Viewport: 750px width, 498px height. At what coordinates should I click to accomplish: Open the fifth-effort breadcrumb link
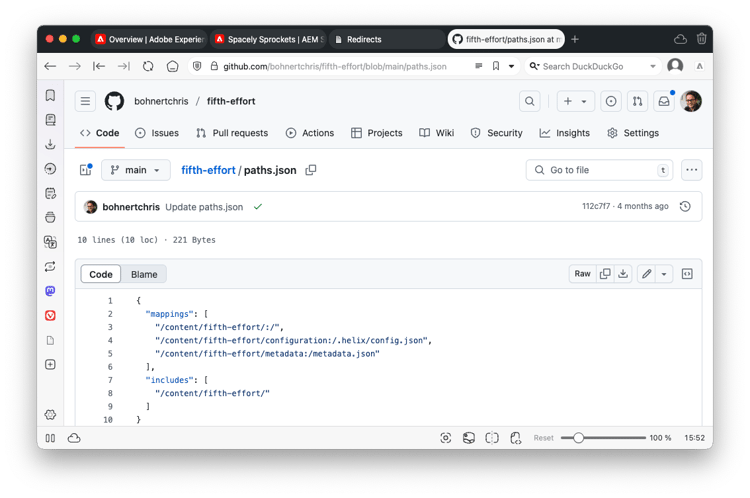coord(207,170)
